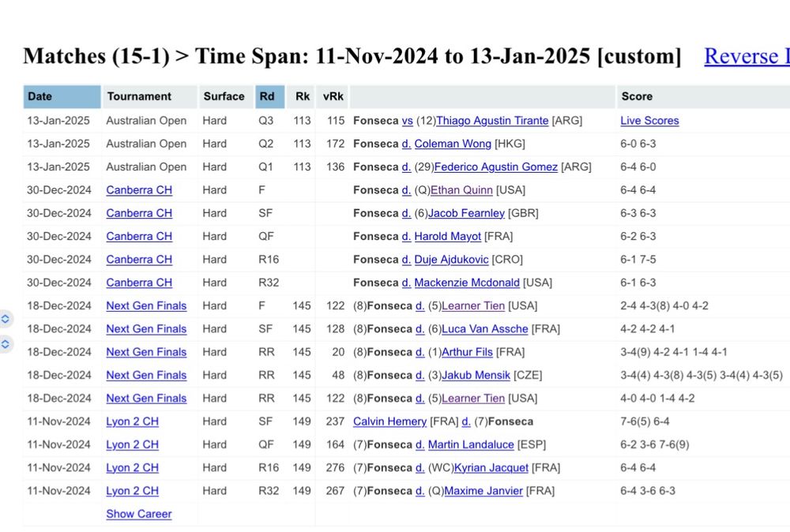The height and width of the screenshot is (532, 790).
Task: Click Canberra CH link in the Duje Ajdukovic row
Action: click(138, 260)
